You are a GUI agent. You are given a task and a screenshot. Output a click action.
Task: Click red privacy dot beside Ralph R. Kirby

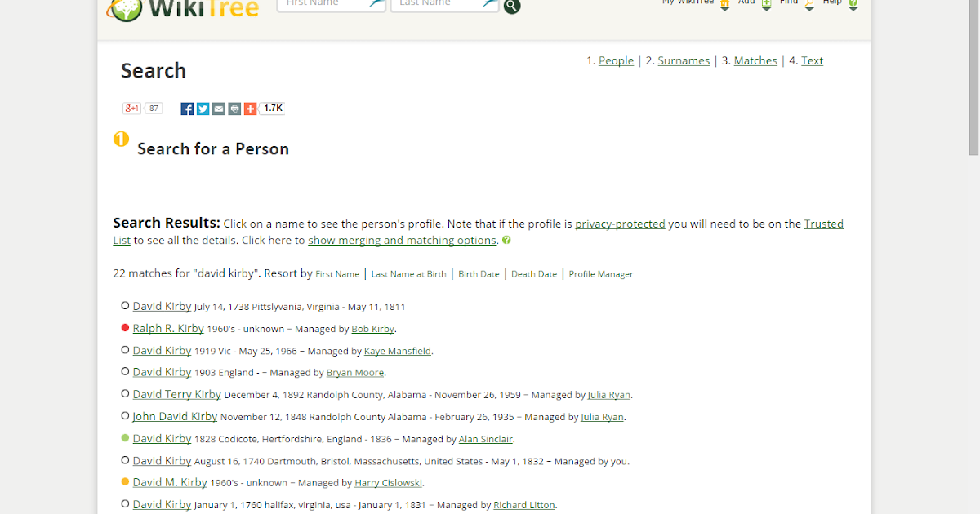[125, 328]
